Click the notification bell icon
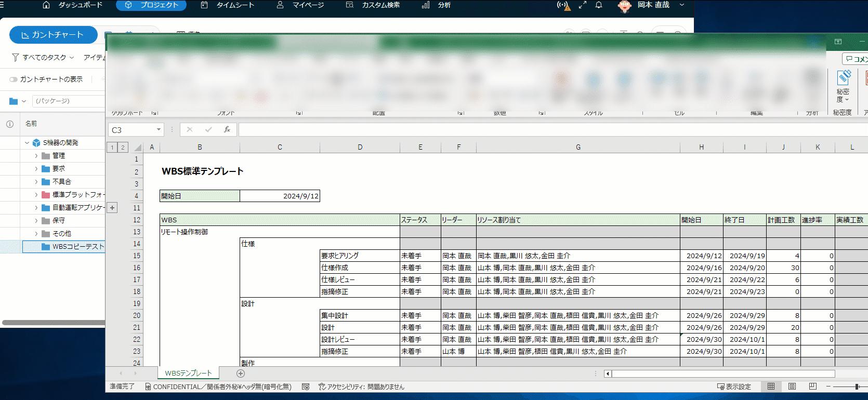The height and width of the screenshot is (400, 868). pos(599,5)
